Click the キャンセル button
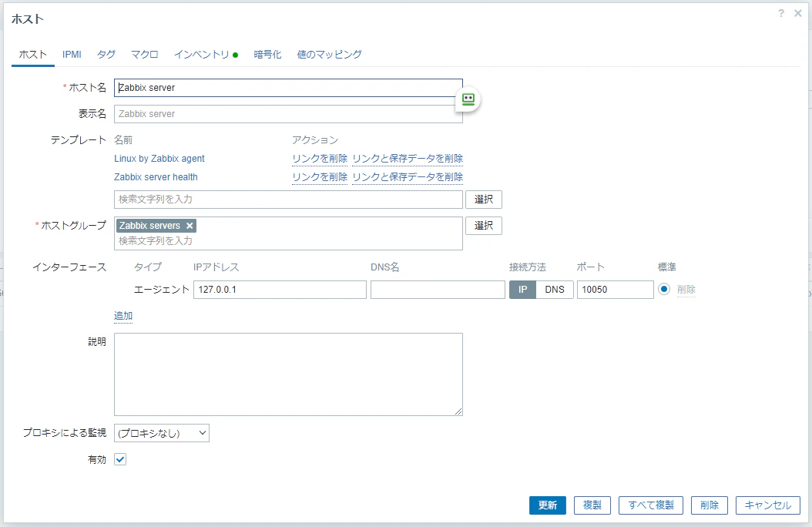The image size is (812, 527). (768, 505)
